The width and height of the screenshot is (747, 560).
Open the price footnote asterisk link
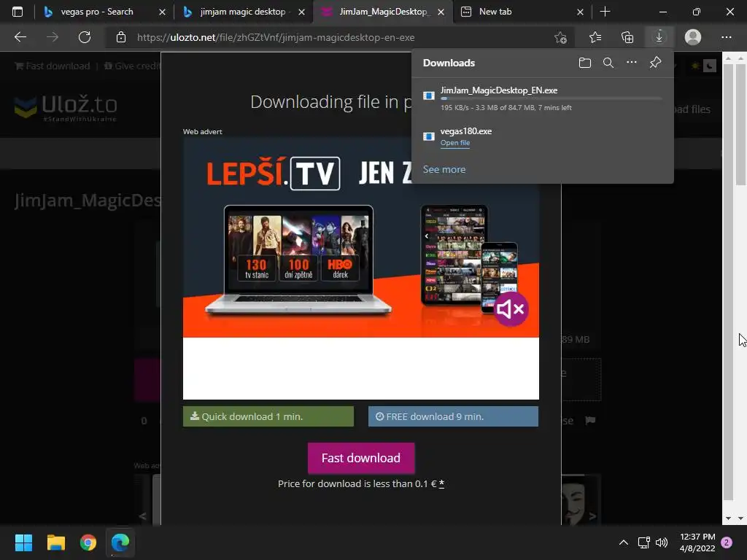(x=441, y=483)
